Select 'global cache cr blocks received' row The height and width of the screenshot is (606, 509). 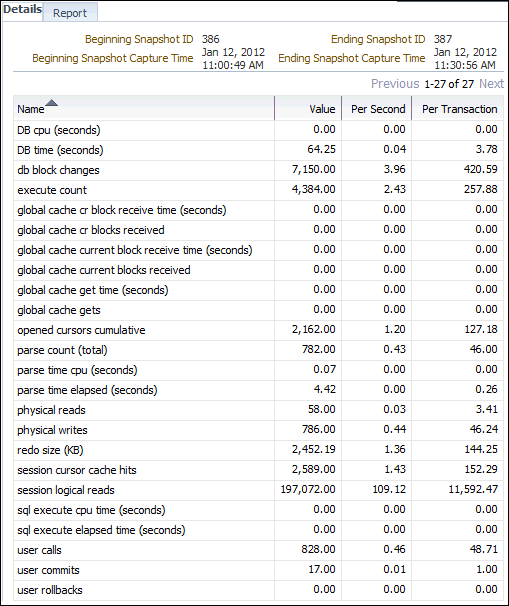coord(91,230)
